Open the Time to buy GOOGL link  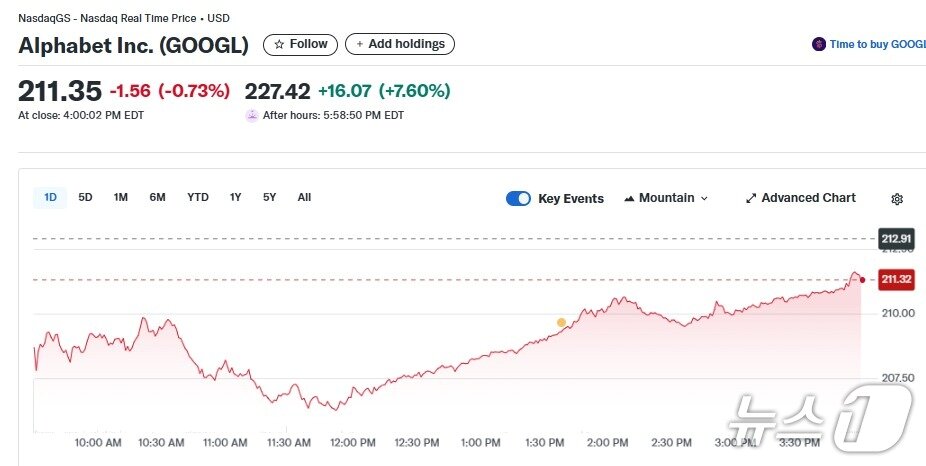click(x=877, y=44)
